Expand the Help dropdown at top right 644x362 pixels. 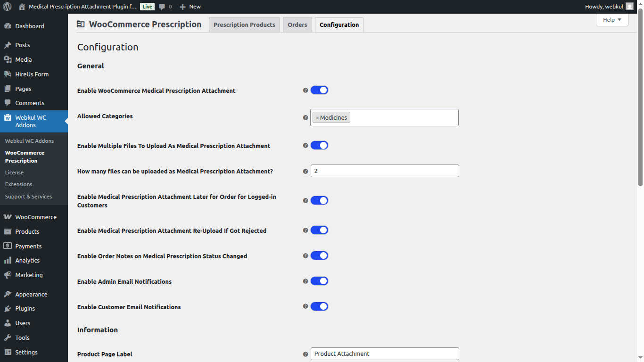coord(611,20)
